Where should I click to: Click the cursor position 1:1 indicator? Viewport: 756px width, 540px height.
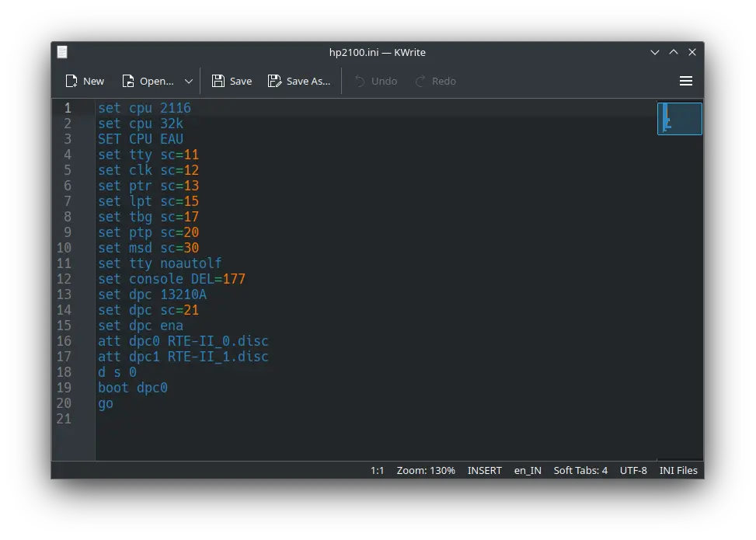tap(377, 470)
